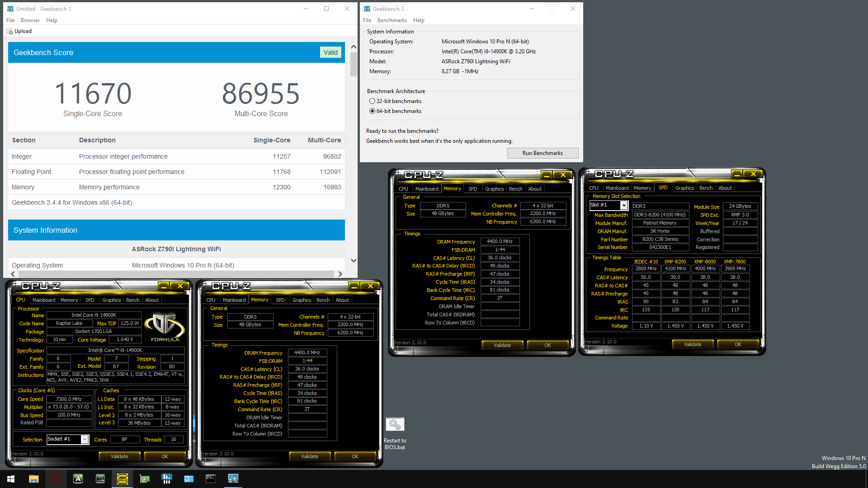
Task: Open the Slot #1 dropdown in SPD window
Action: coord(624,206)
